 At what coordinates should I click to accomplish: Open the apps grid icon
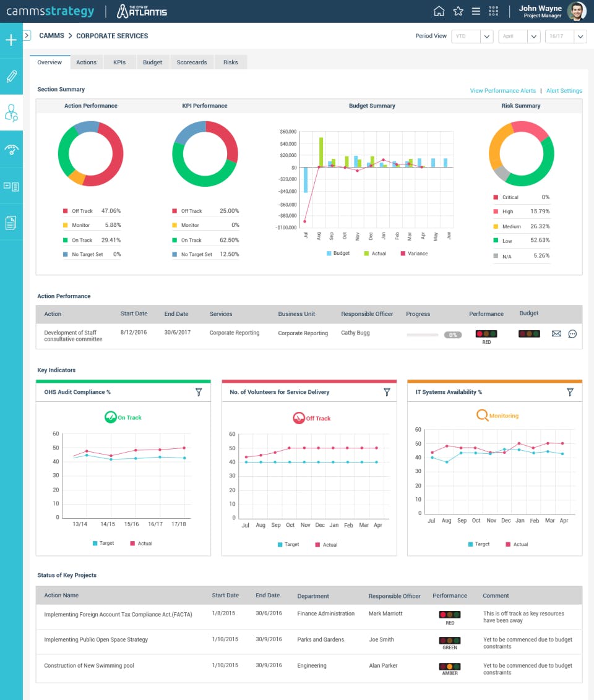click(x=494, y=11)
